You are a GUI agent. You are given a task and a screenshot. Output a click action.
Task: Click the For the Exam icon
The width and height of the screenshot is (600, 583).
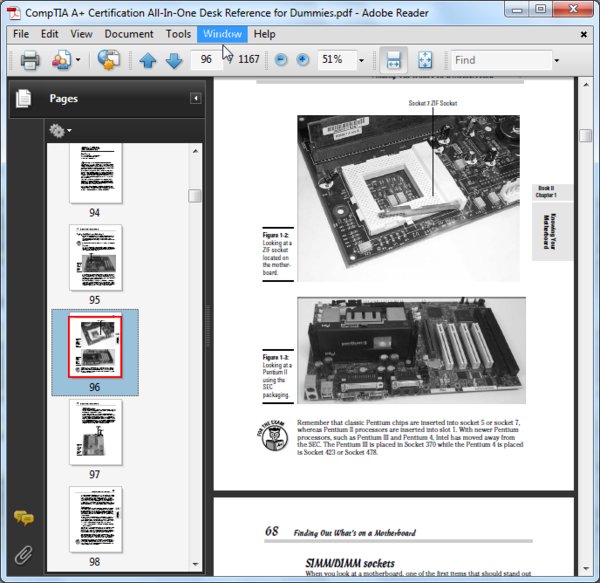pos(272,435)
